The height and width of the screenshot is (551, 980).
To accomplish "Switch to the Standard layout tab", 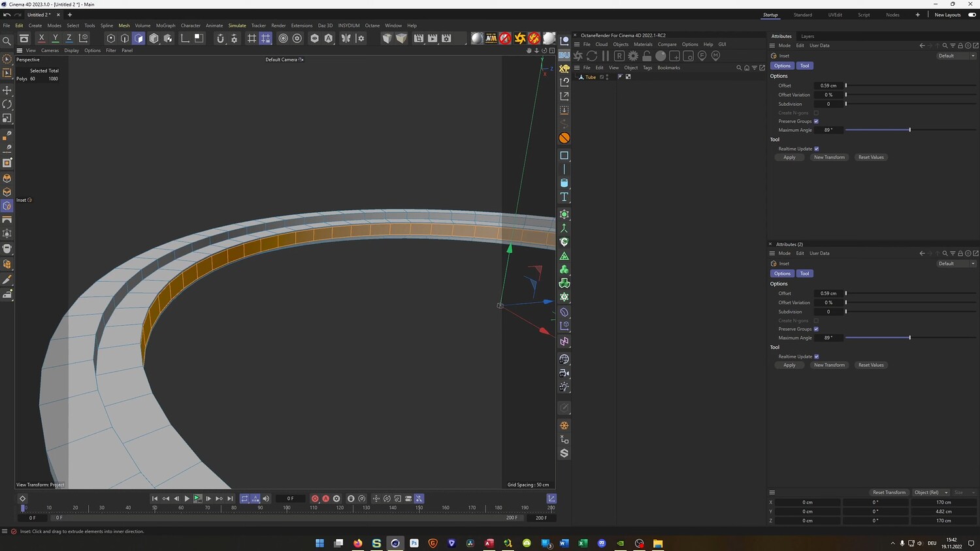I will coord(803,15).
